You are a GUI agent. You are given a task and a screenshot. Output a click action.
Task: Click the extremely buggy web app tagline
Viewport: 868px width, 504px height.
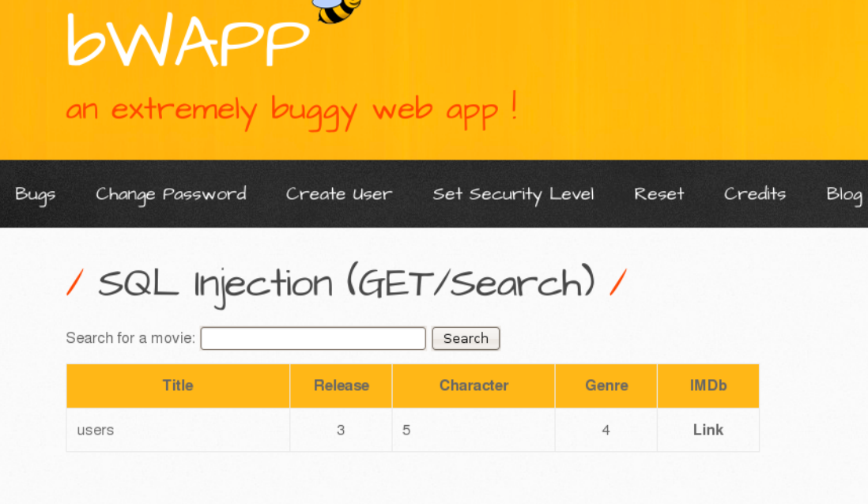click(292, 110)
